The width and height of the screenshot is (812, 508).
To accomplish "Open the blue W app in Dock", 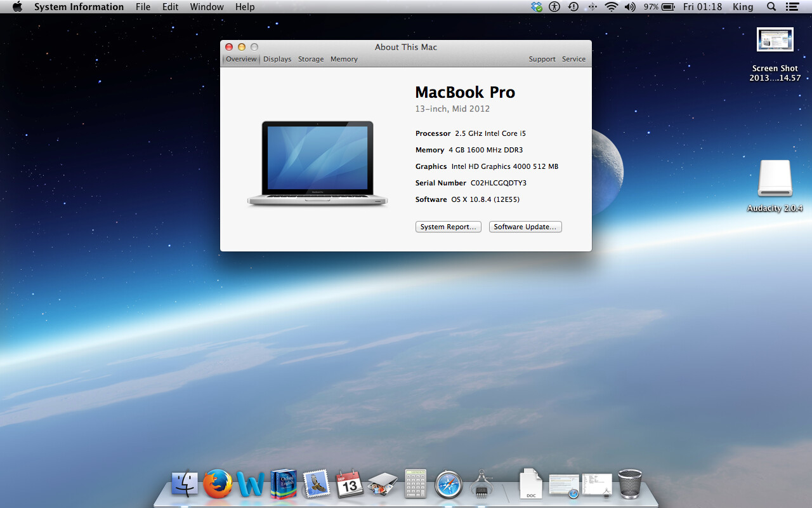I will point(251,485).
